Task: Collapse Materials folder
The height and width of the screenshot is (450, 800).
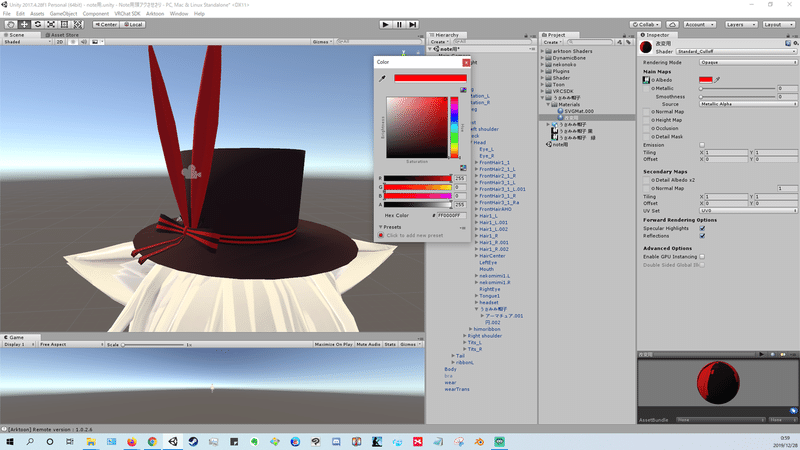Action: 548,104
